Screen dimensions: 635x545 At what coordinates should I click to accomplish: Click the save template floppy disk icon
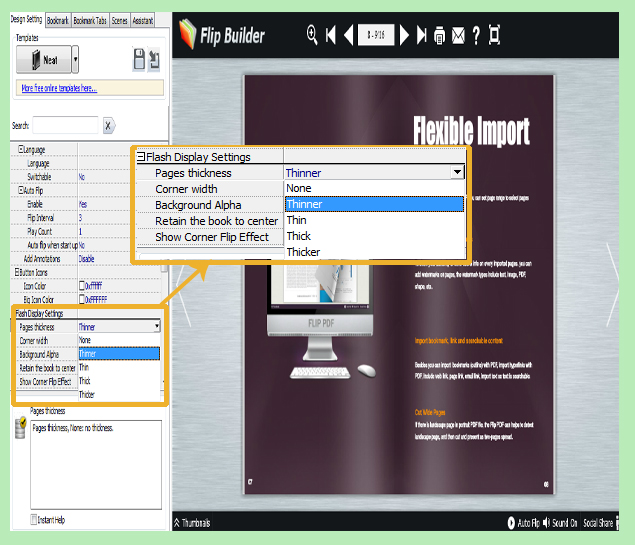pos(139,60)
